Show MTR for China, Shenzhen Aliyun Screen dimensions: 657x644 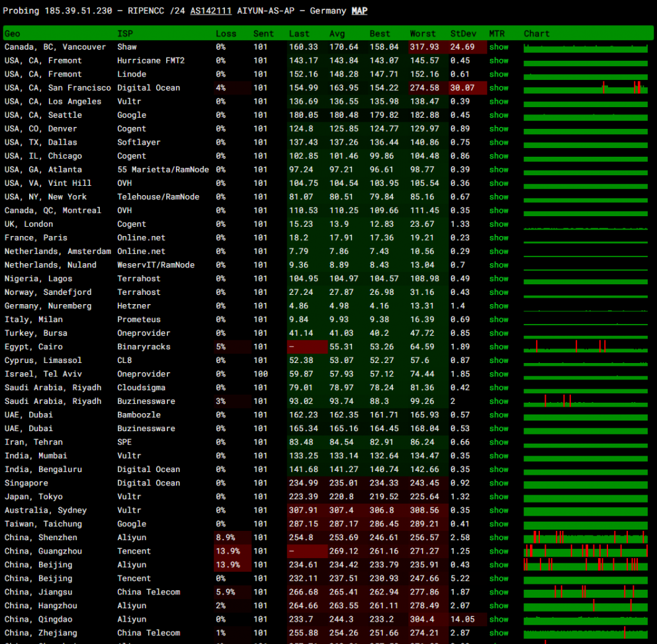(x=499, y=538)
